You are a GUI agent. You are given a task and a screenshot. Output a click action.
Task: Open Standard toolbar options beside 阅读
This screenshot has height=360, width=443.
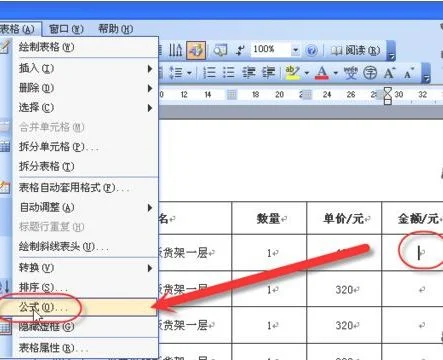tap(391, 51)
